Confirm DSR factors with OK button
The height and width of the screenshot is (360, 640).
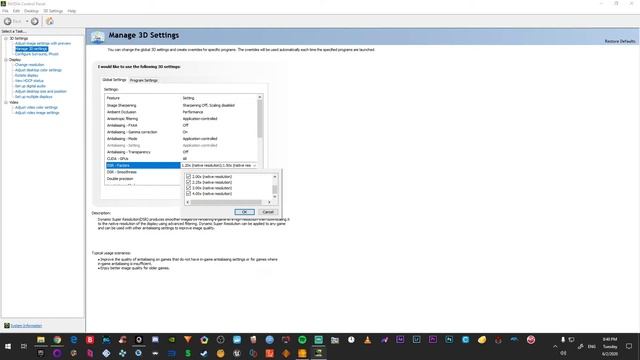(x=244, y=212)
